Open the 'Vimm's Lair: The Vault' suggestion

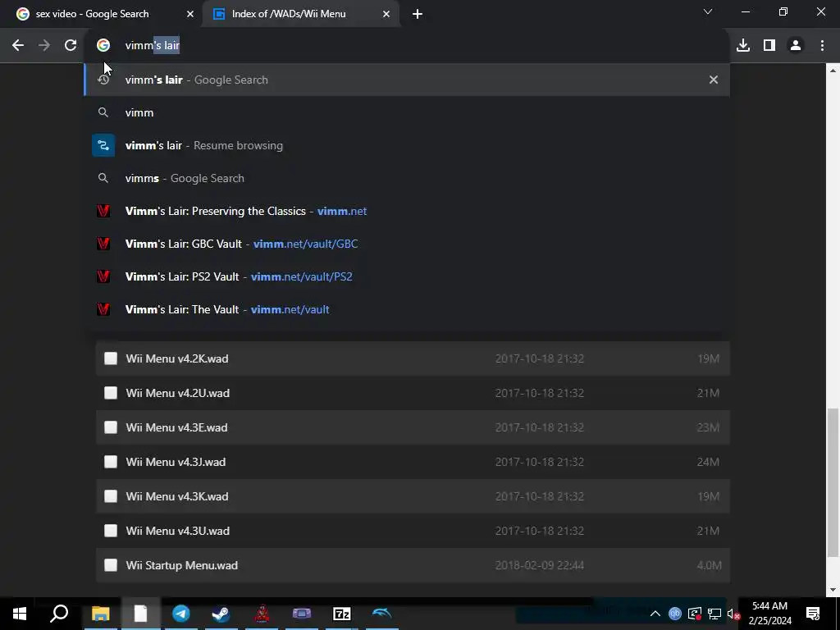tap(407, 309)
